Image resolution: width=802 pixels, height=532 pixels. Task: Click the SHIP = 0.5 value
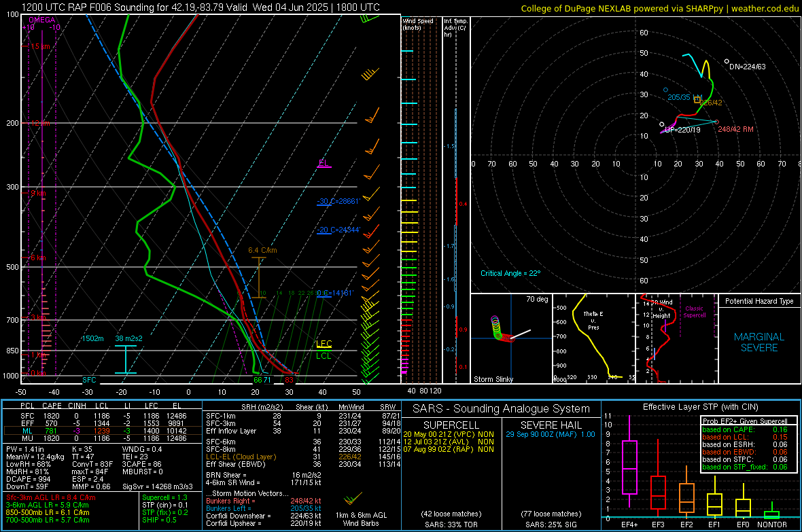pos(159,520)
